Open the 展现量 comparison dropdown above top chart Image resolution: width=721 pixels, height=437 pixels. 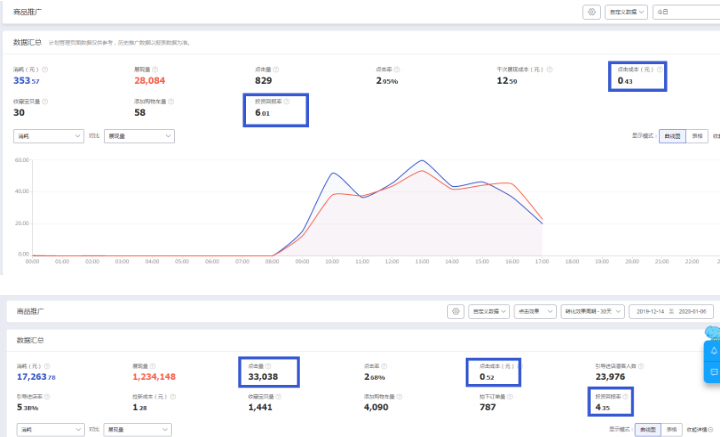click(139, 135)
